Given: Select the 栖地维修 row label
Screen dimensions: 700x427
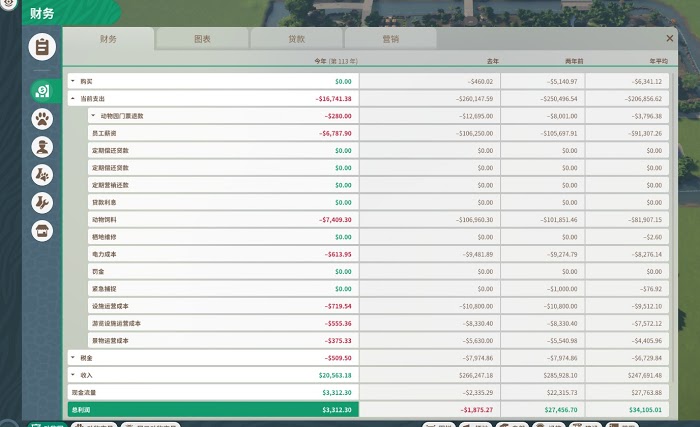Looking at the screenshot, I should click(104, 237).
